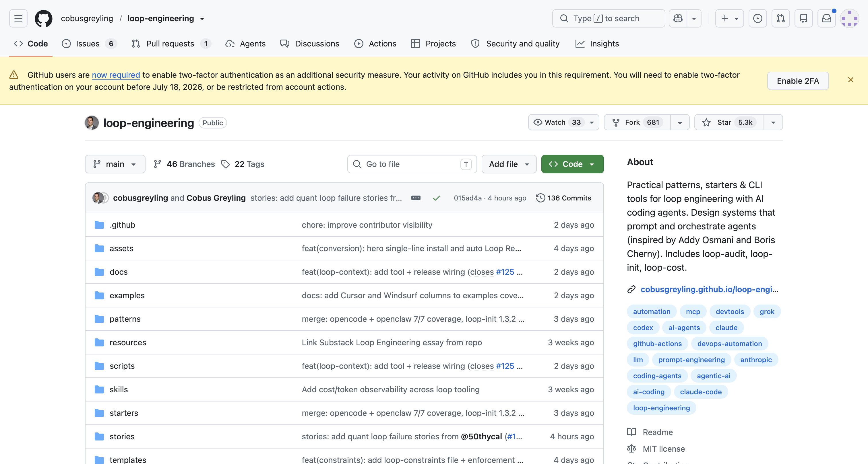868x464 pixels.
Task: Open the Copilot chat icon
Action: [x=678, y=18]
